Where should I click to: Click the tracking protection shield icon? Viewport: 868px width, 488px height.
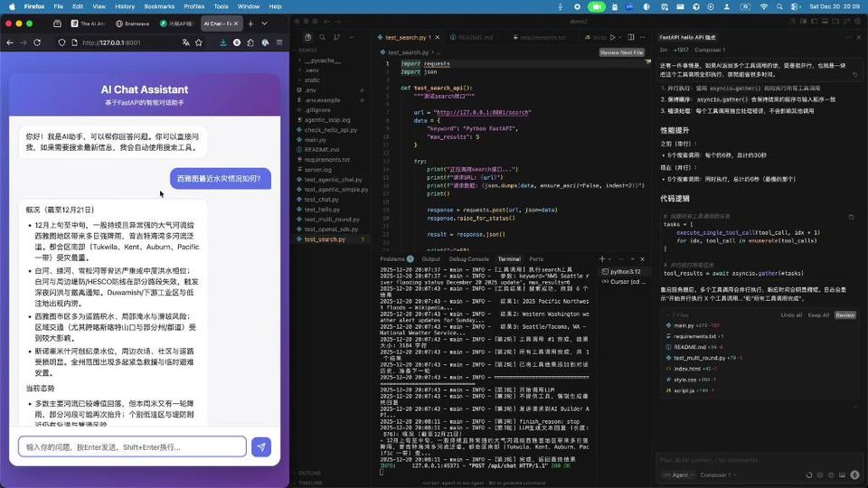61,42
